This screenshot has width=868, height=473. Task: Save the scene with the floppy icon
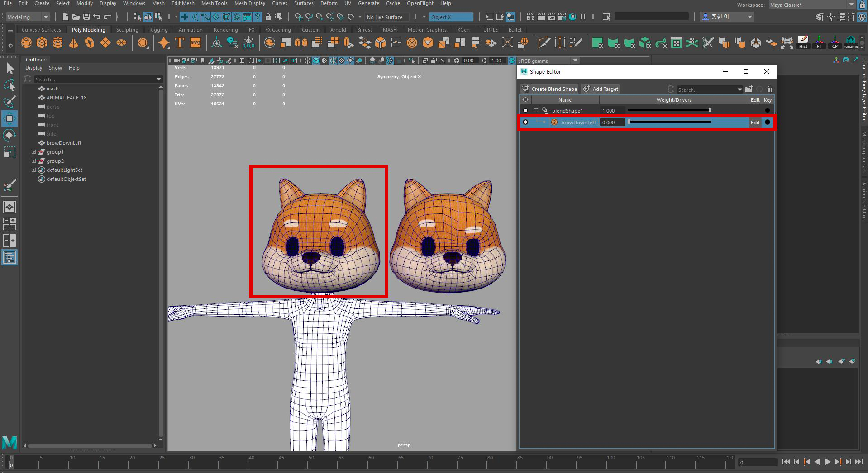(86, 17)
